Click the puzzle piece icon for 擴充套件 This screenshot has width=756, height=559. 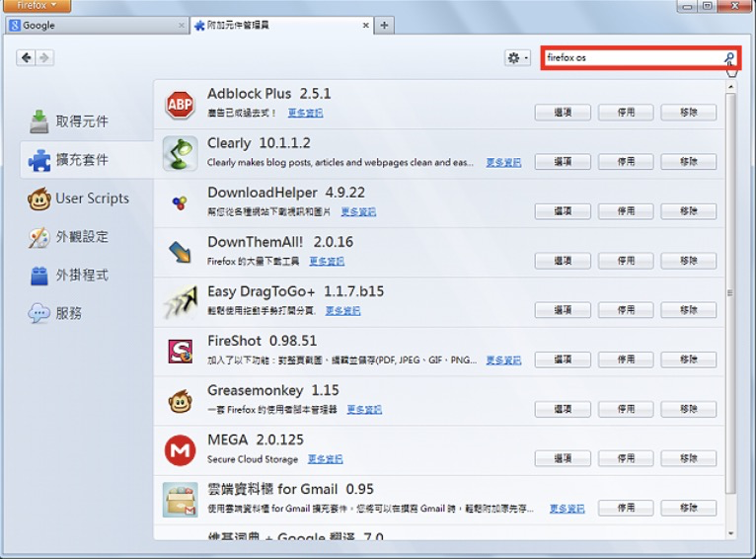point(39,160)
